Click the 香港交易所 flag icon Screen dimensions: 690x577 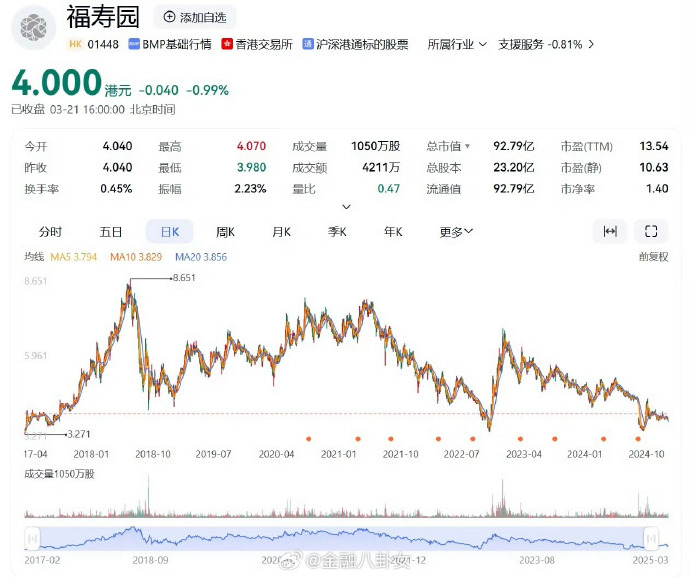coord(227,44)
